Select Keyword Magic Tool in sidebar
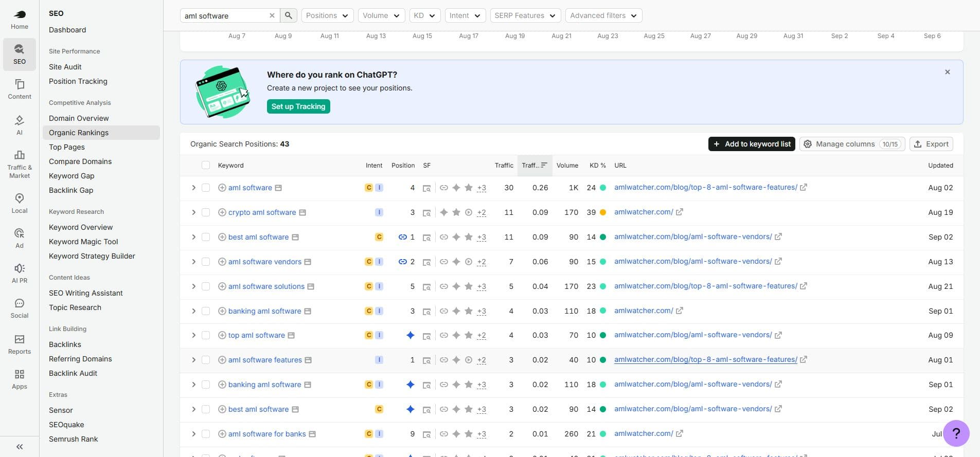The image size is (980, 457). 83,242
